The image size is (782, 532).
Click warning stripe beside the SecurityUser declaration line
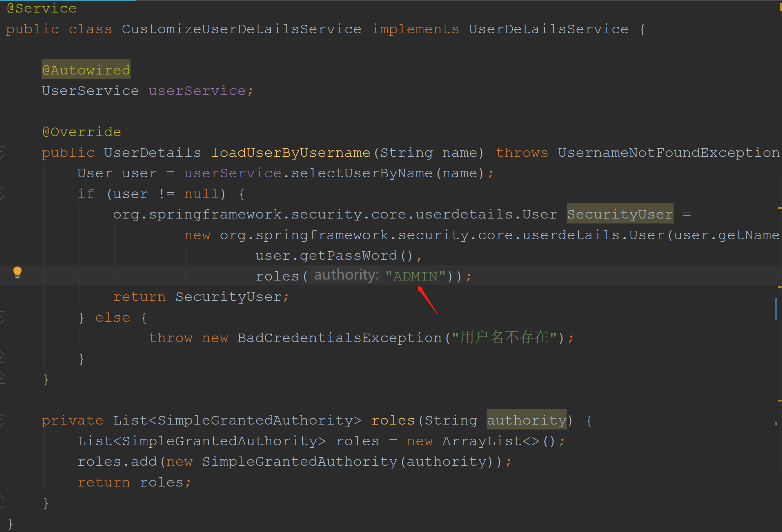(x=780, y=208)
